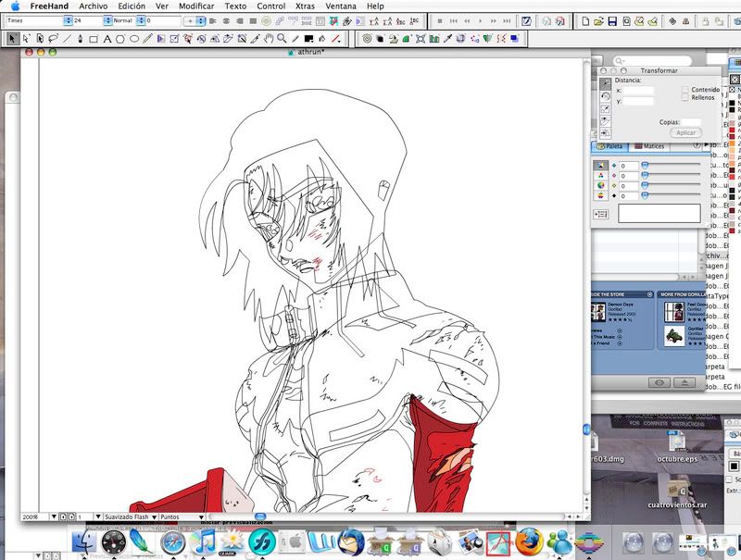This screenshot has height=560, width=741.
Task: Open the color panel options arrow
Action: [707, 145]
